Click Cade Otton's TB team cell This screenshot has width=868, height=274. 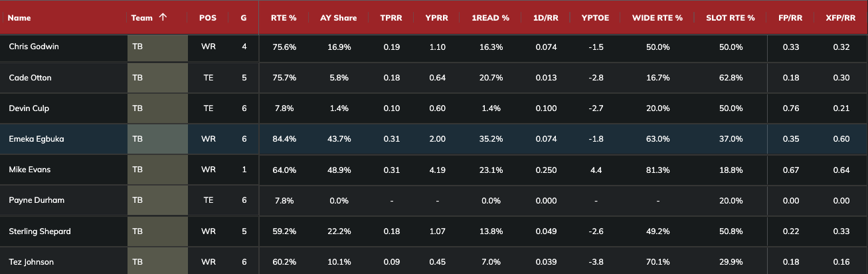tap(157, 78)
